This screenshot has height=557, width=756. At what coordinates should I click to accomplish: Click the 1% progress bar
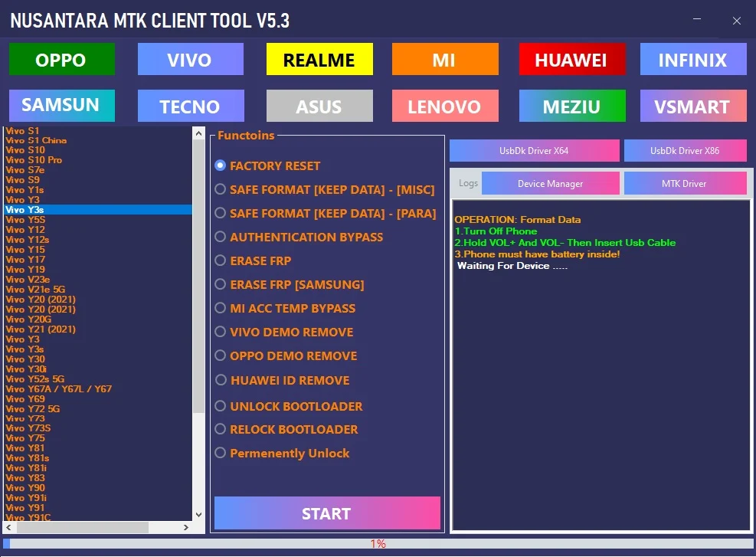click(x=378, y=543)
